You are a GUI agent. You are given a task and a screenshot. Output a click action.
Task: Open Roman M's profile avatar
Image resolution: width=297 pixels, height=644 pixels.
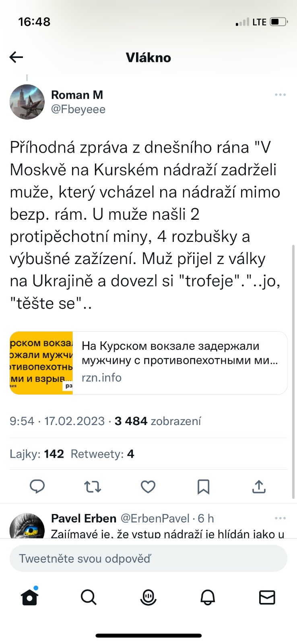coord(27,102)
